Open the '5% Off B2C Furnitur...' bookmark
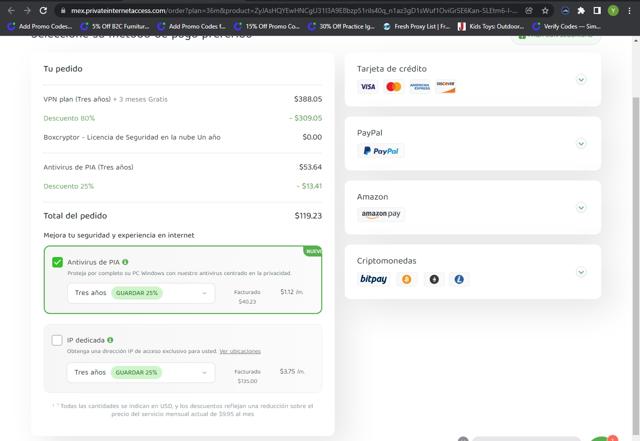640x441 pixels. click(115, 27)
